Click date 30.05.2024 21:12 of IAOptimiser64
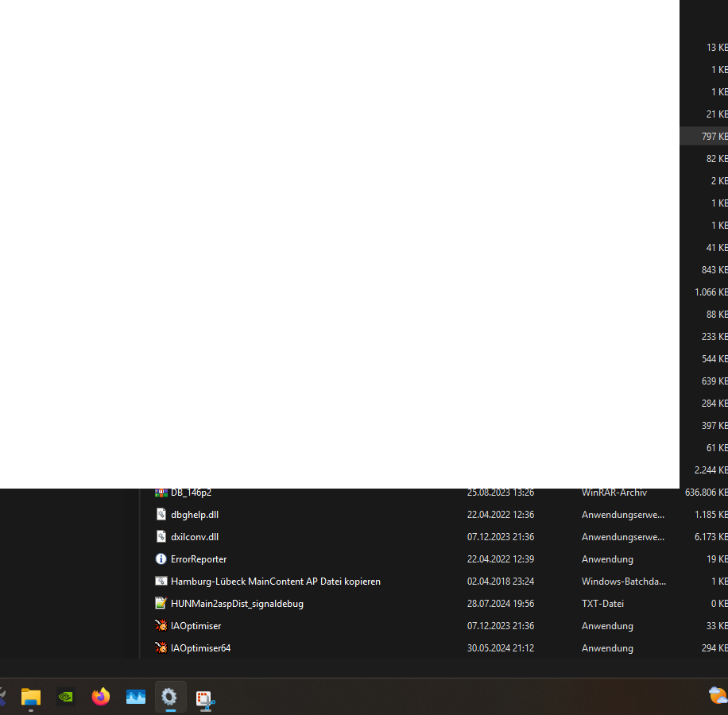 pos(501,648)
